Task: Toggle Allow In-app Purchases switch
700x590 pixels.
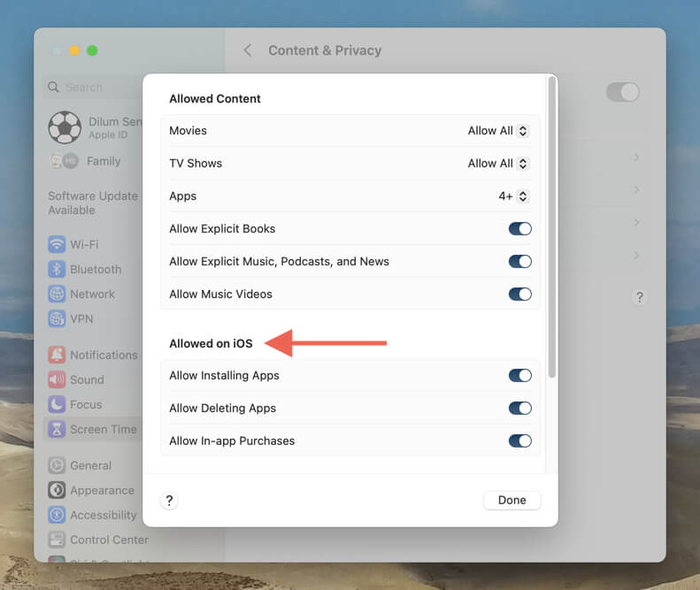Action: coord(519,441)
